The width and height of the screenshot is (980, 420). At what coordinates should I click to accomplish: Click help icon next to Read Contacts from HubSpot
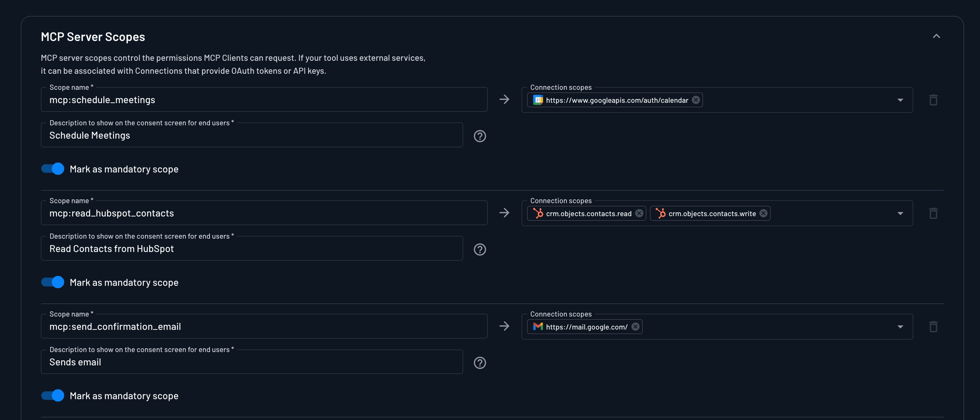(x=480, y=249)
